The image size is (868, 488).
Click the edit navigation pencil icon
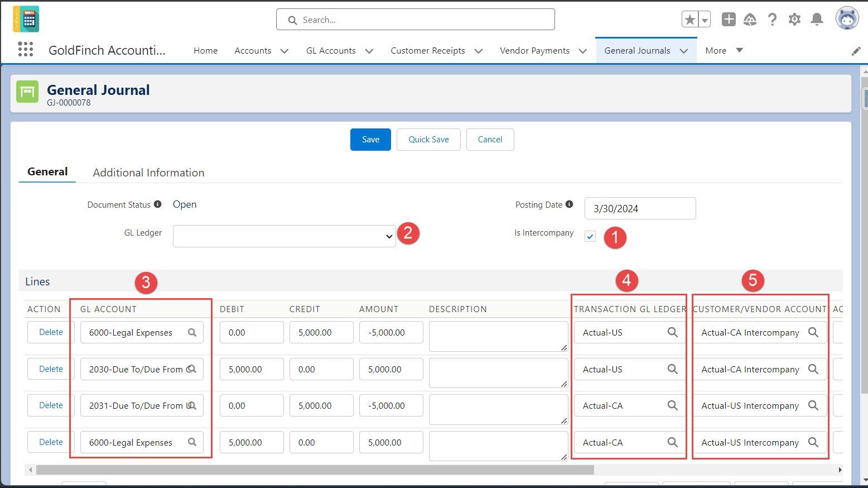pos(856,51)
